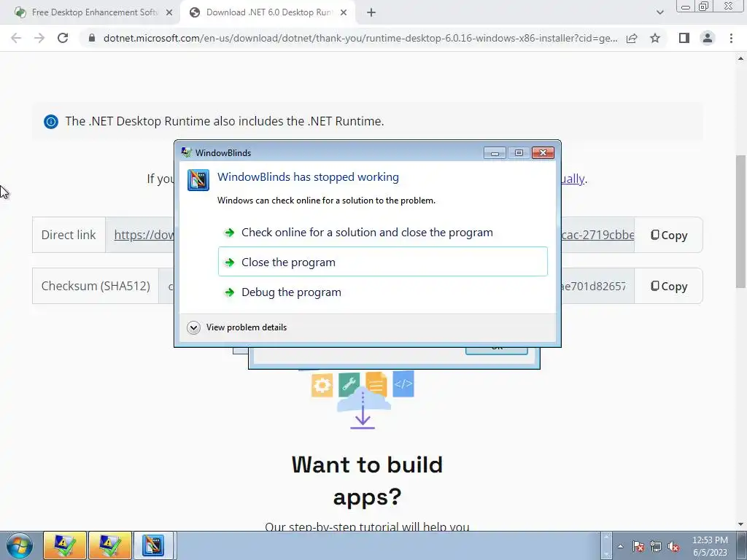The height and width of the screenshot is (560, 747).
Task: Open a new browser tab
Action: tap(371, 13)
